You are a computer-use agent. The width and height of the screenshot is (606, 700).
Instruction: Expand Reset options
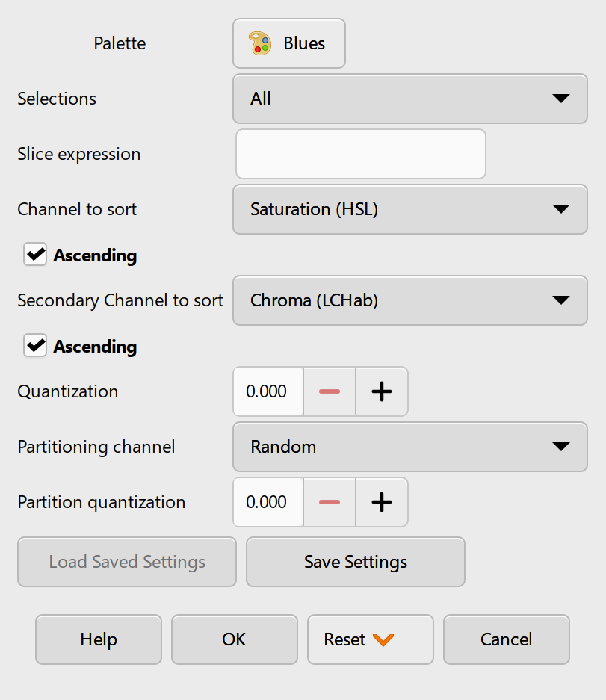click(371, 639)
